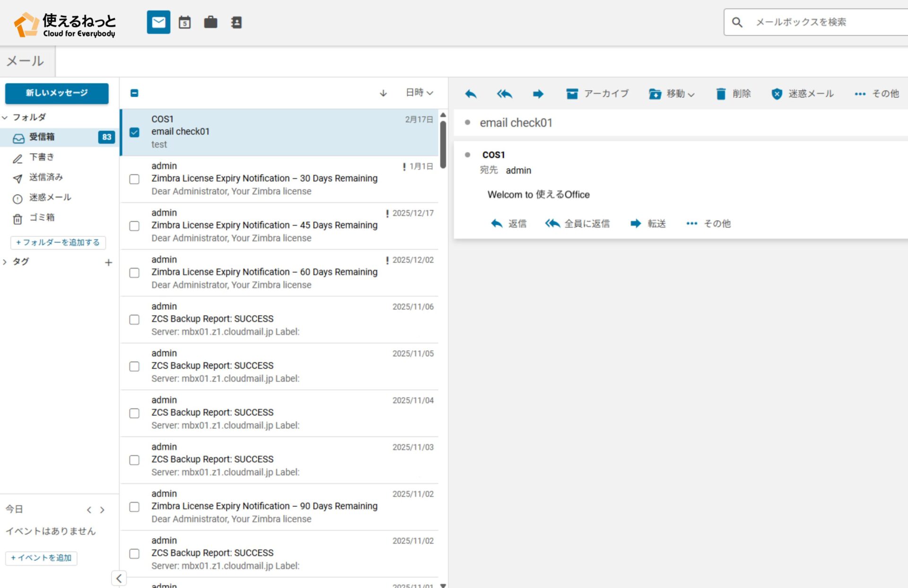Image resolution: width=908 pixels, height=588 pixels.
Task: Click the forward arrow in the top toolbar
Action: coord(538,94)
